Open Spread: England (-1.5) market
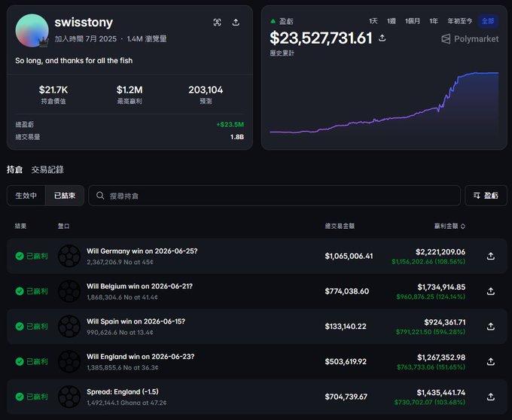Image resolution: width=512 pixels, height=420 pixels. click(123, 391)
